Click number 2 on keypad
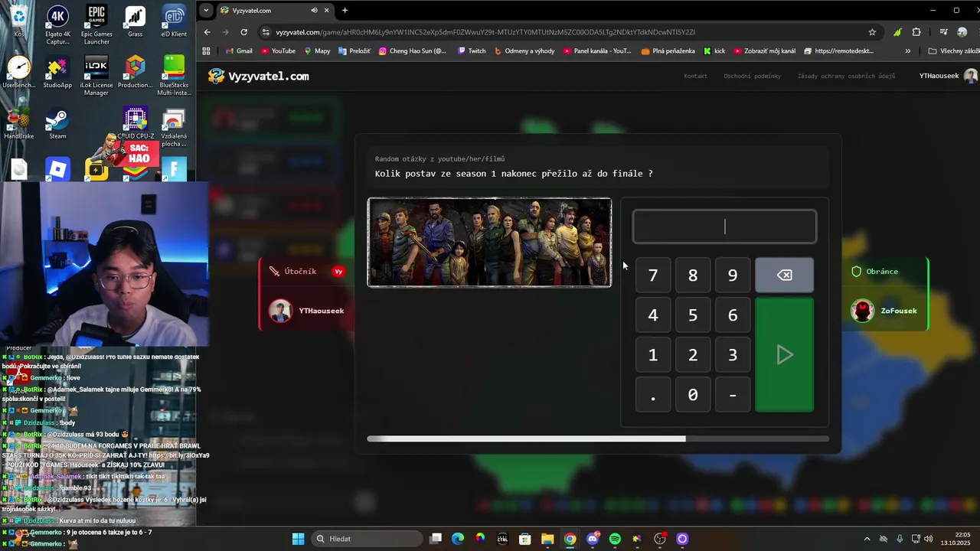 point(693,355)
